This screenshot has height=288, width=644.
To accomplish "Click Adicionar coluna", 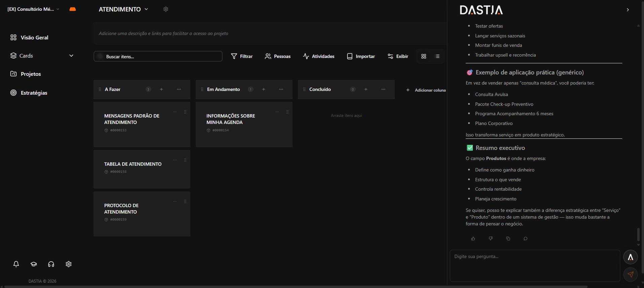I will click(426, 90).
